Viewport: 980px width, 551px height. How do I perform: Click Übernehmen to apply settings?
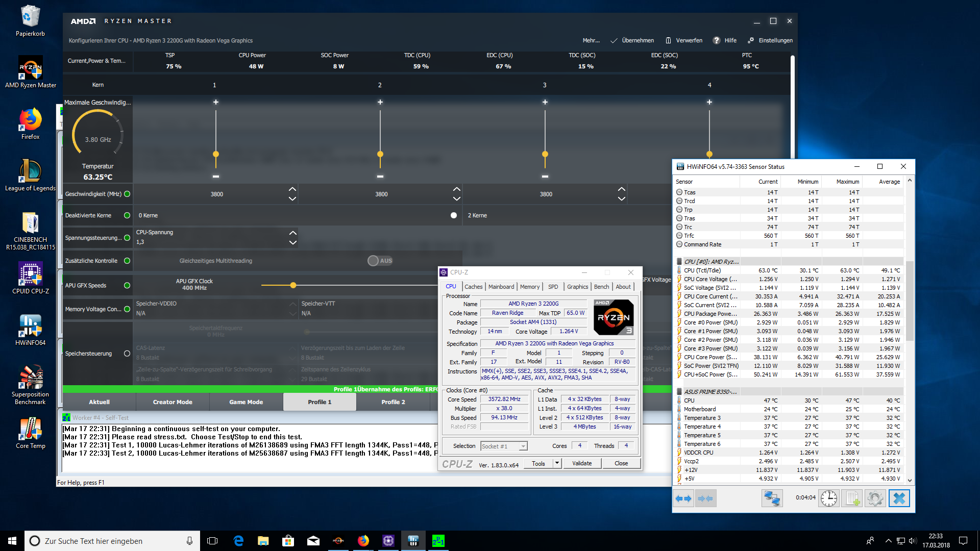[632, 40]
